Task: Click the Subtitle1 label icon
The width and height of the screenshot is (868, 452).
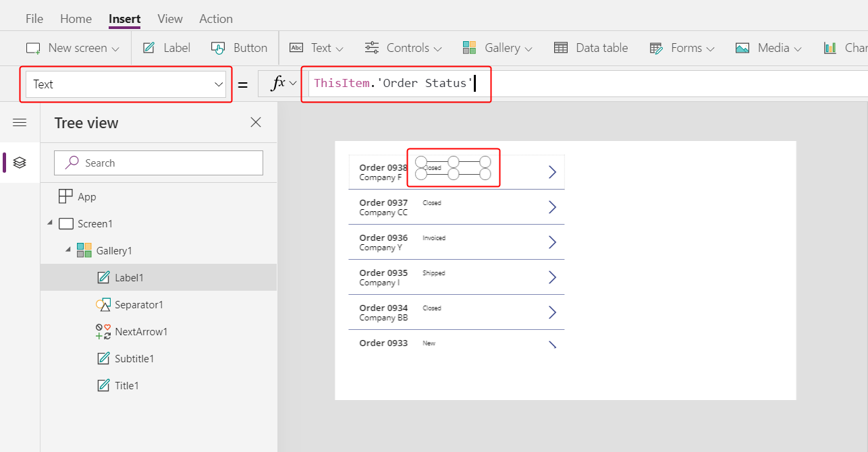Action: coord(103,358)
